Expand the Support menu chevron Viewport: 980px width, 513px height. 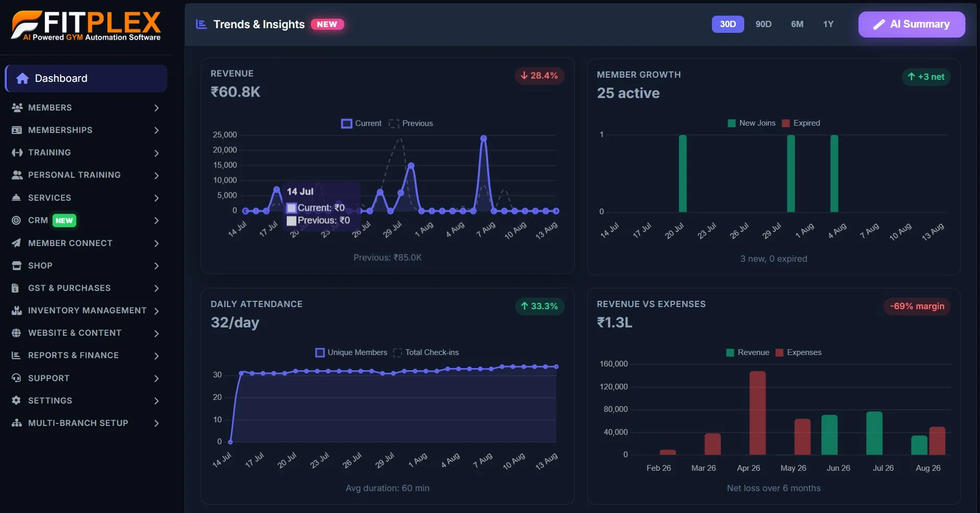(156, 378)
